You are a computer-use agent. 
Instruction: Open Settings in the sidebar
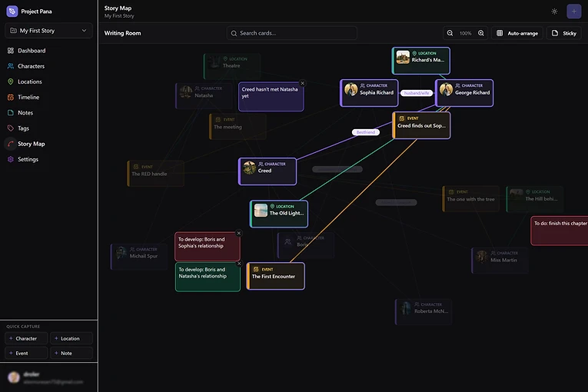[x=28, y=159]
